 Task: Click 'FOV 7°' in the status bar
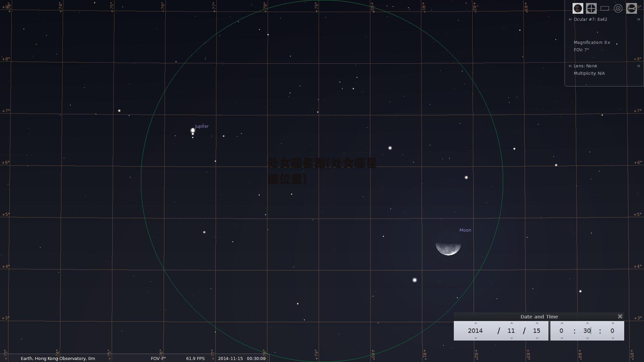(x=158, y=358)
